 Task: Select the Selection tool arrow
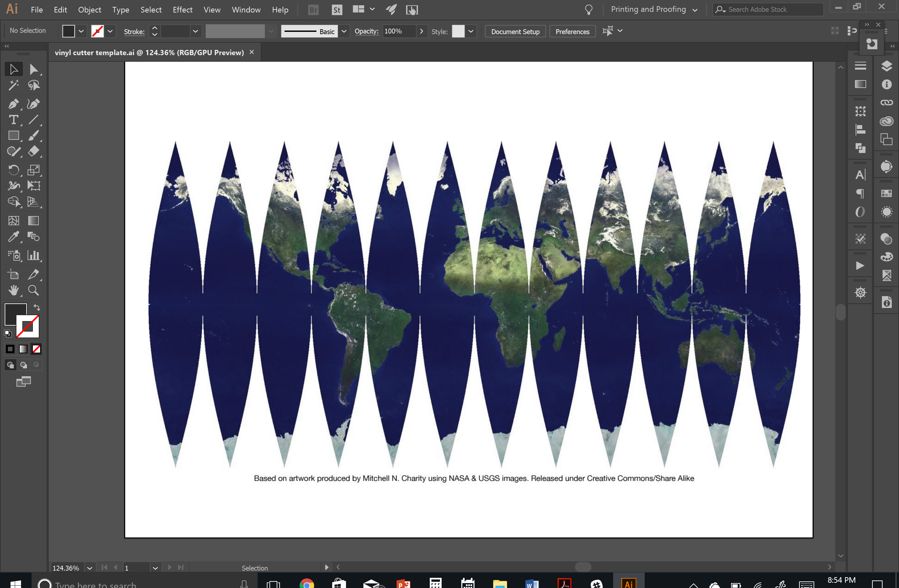coord(13,70)
